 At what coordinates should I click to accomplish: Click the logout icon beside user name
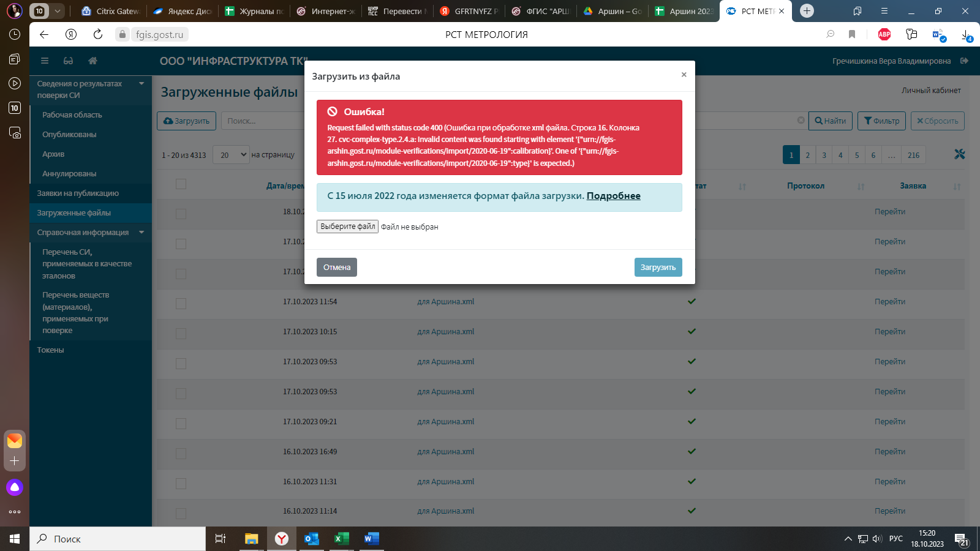(x=965, y=61)
